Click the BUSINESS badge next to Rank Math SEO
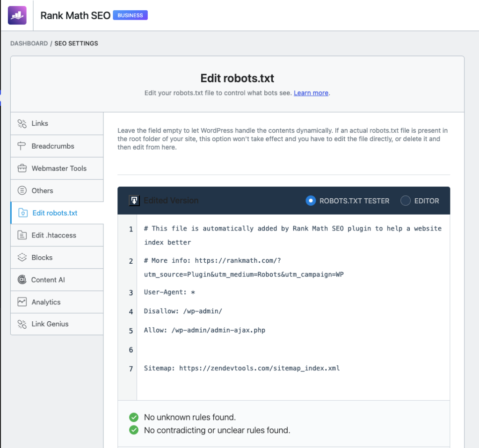 coord(130,15)
